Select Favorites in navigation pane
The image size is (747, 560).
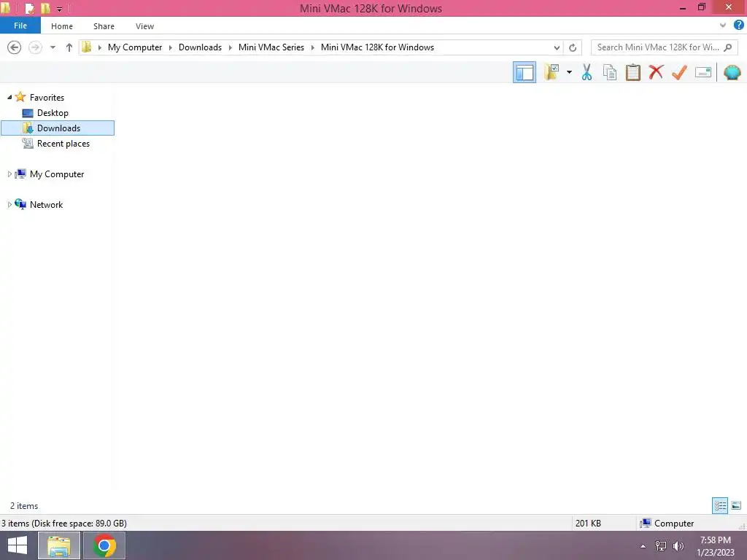click(x=47, y=97)
